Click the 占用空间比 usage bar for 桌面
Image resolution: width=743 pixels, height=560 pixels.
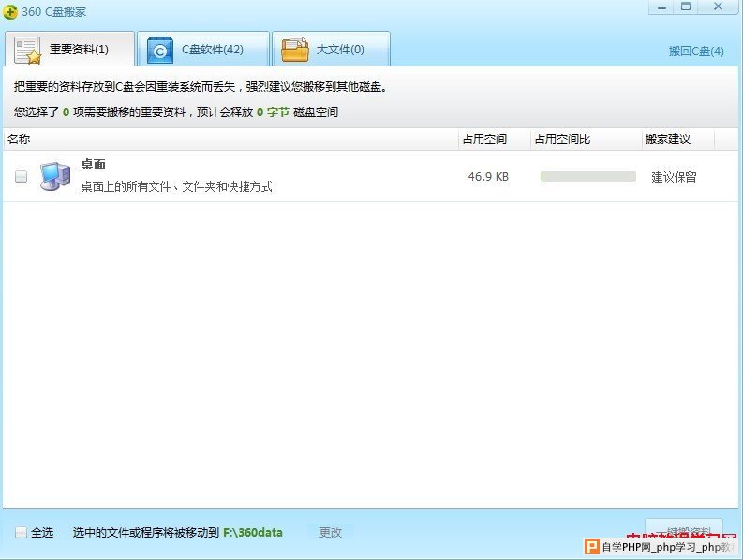587,176
